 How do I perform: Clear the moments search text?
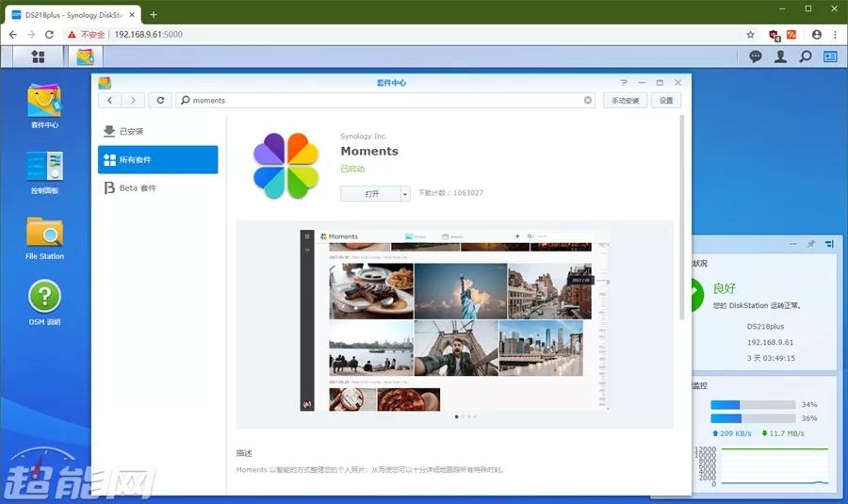(x=588, y=100)
